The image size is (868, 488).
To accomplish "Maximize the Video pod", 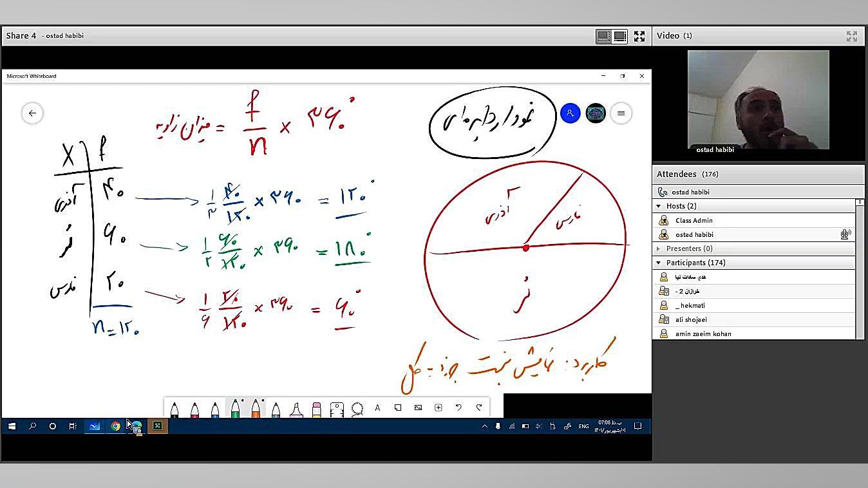I will tap(852, 36).
